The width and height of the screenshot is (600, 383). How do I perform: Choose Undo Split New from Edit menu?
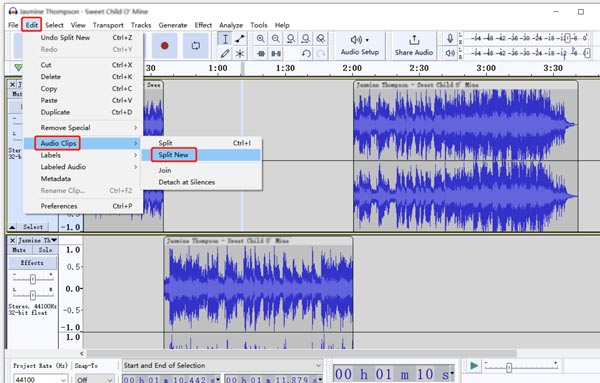[82, 37]
